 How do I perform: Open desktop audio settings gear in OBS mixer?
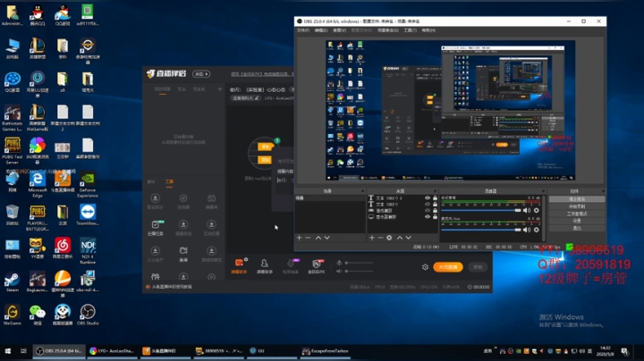537,211
